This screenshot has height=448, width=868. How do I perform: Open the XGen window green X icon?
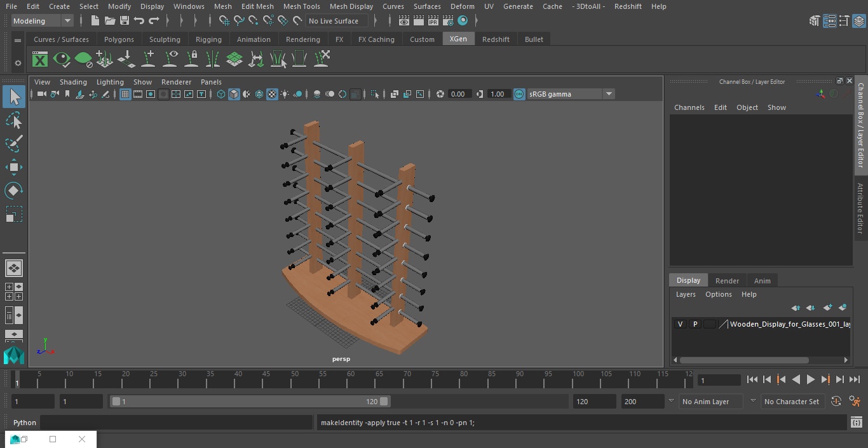[x=40, y=60]
